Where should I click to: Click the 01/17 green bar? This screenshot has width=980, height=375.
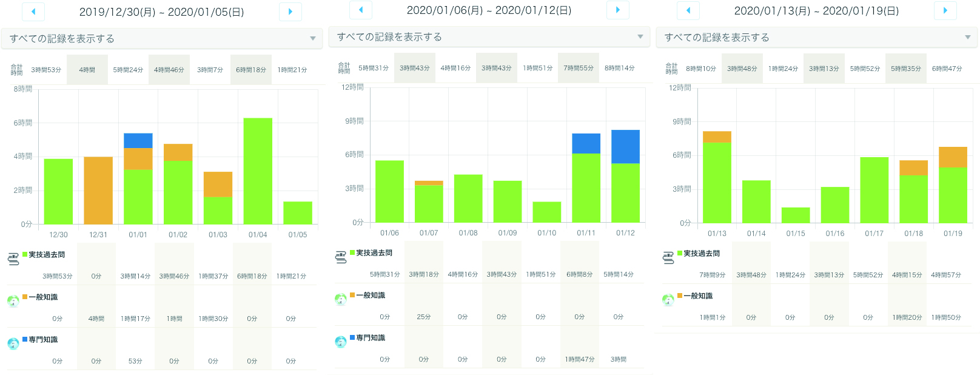874,190
